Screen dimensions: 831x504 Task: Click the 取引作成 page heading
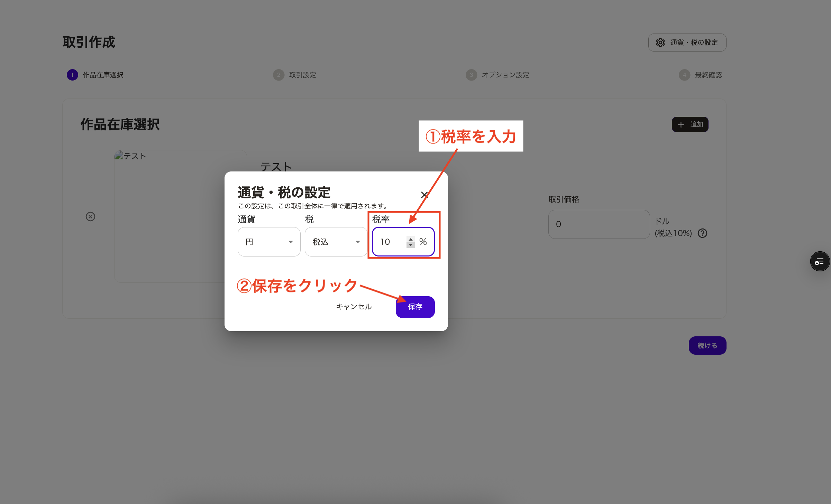click(x=89, y=42)
